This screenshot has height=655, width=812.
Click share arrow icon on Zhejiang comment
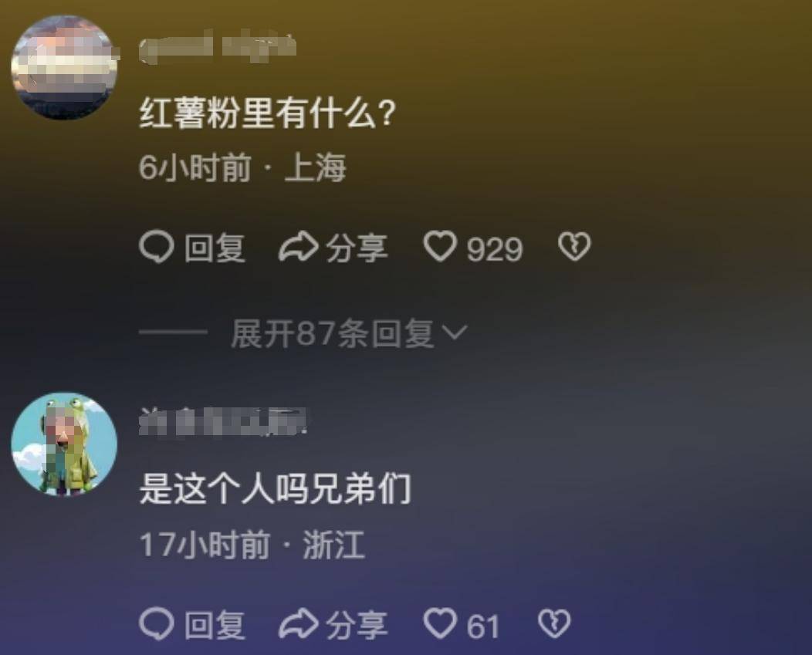point(298,623)
